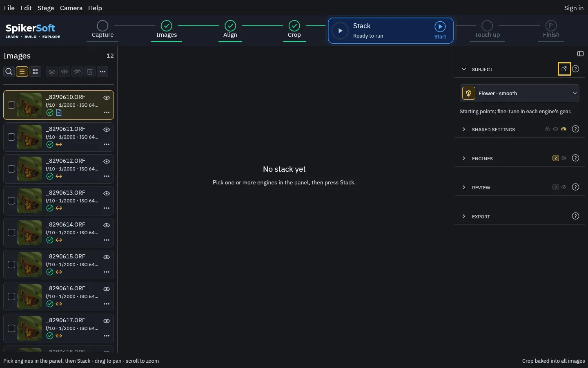Check the box for _8290613.ORF
Screen dimensions: 588x368
tap(11, 201)
